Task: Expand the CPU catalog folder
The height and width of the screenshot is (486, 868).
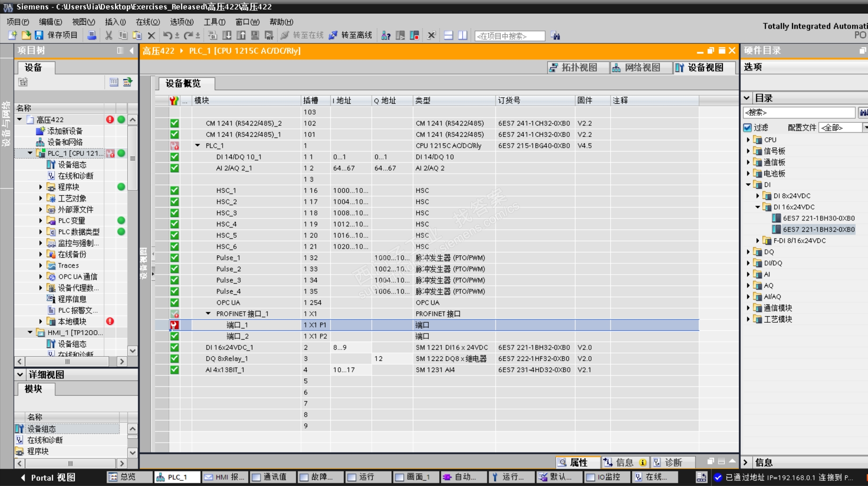Action: click(x=748, y=140)
